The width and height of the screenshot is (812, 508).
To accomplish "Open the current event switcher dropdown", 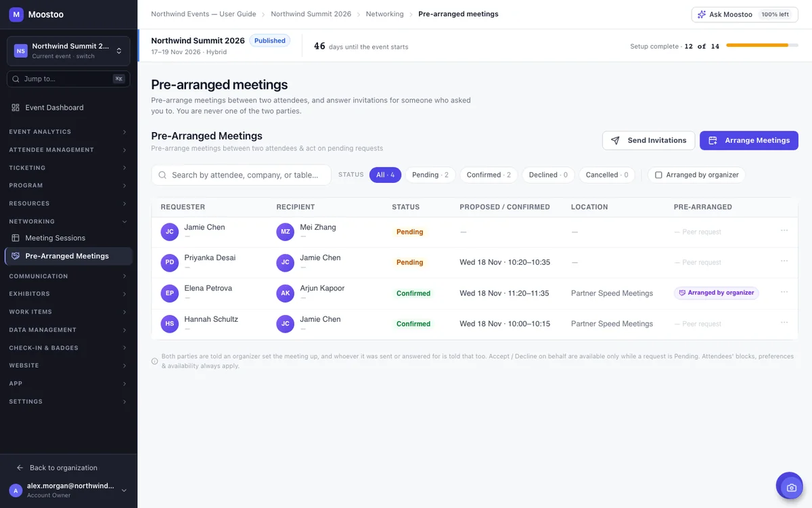I will tap(68, 51).
